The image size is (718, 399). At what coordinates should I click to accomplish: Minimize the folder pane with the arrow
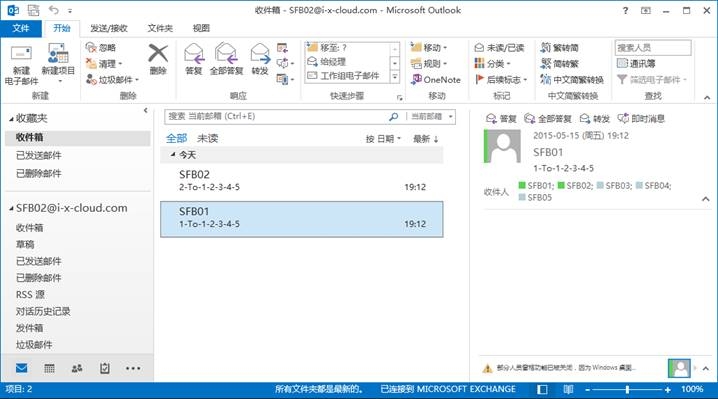coord(146,110)
